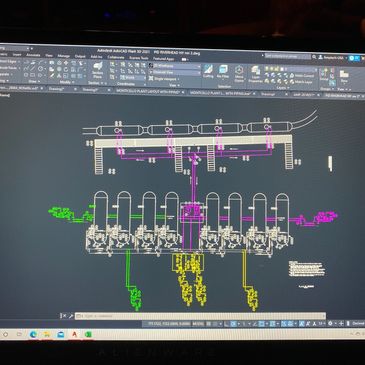Click the Make Current layer tool
The image size is (365, 365).
[x=303, y=76]
